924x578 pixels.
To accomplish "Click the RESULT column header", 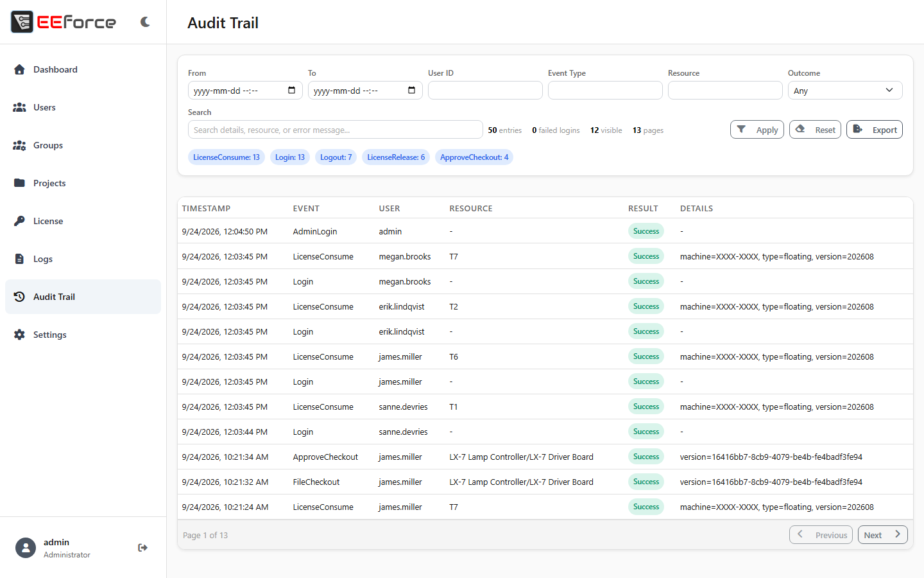I will (643, 209).
